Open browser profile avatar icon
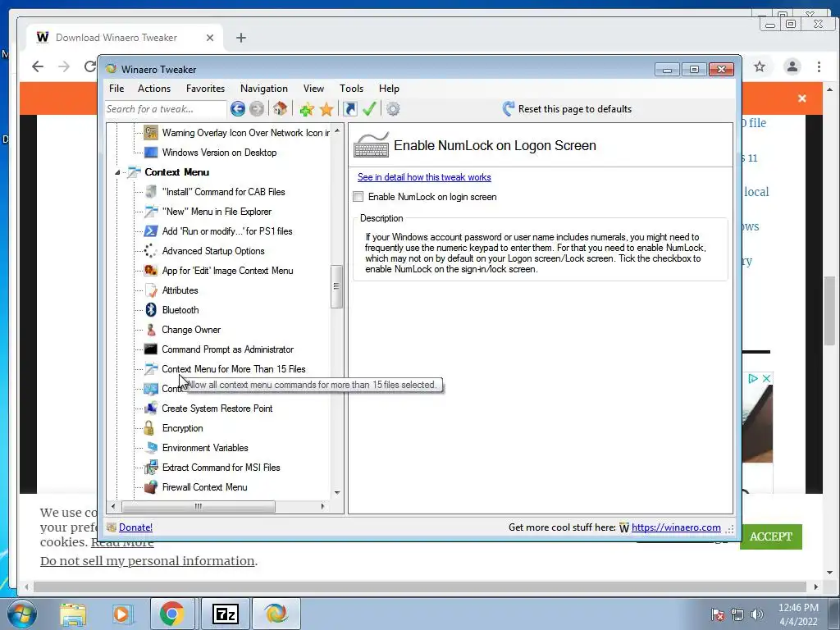 point(792,66)
